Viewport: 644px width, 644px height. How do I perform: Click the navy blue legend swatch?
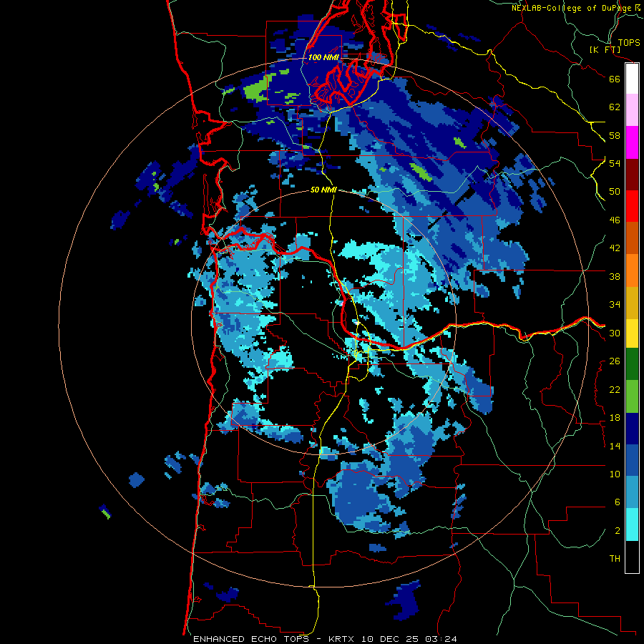632,429
